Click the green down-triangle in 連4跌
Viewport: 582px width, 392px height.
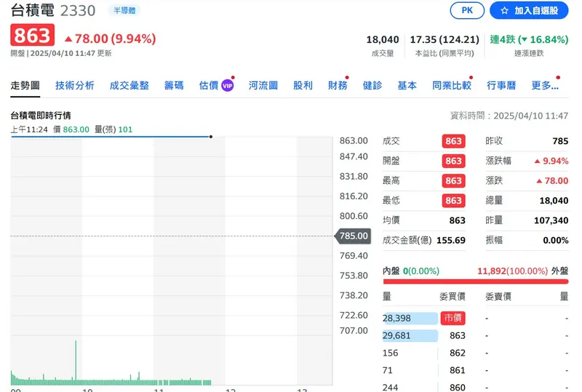click(x=522, y=40)
